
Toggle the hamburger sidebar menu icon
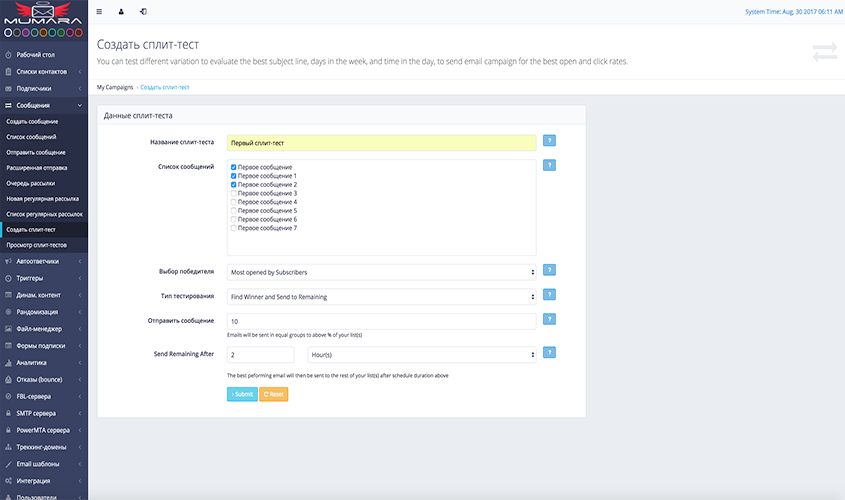98,12
